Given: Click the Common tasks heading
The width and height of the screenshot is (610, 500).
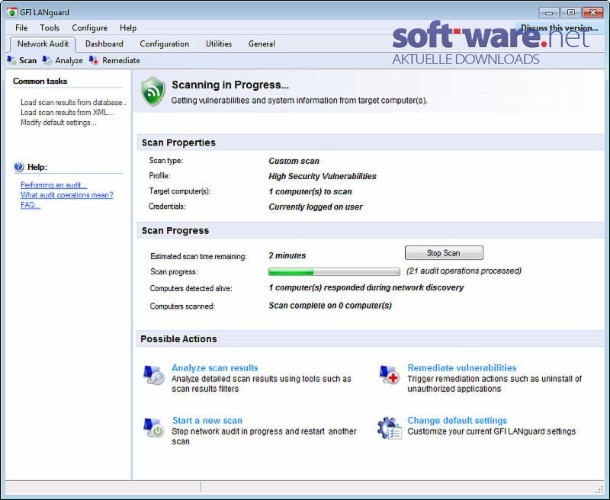Looking at the screenshot, I should (x=40, y=81).
